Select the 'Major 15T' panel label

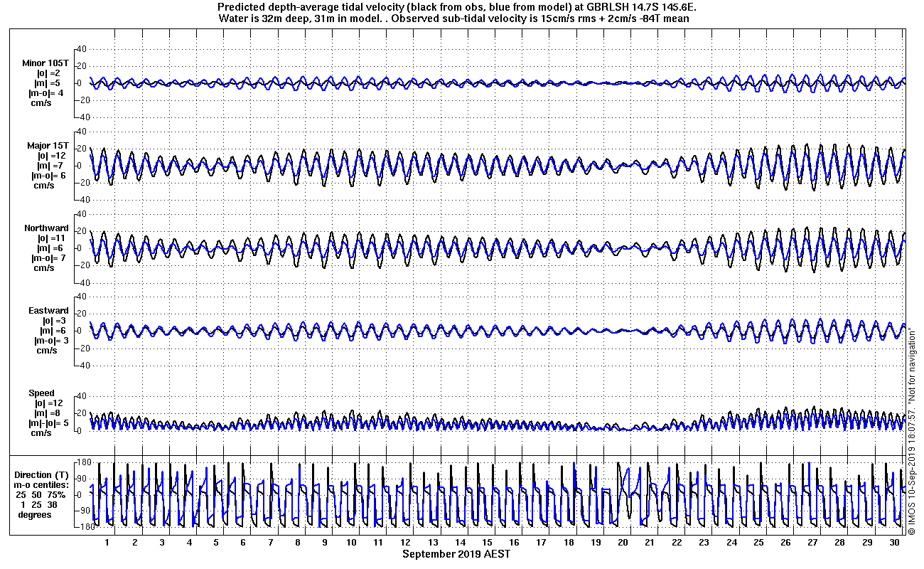tap(48, 145)
